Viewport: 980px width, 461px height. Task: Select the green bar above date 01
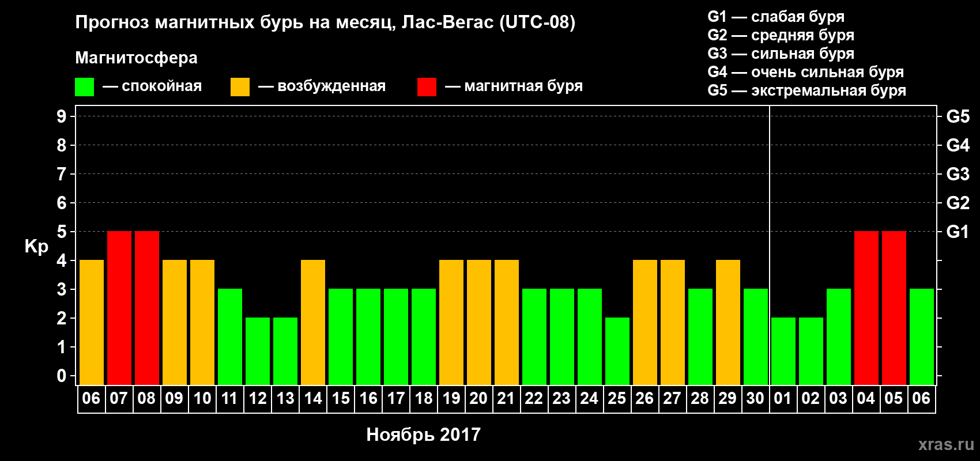[783, 352]
